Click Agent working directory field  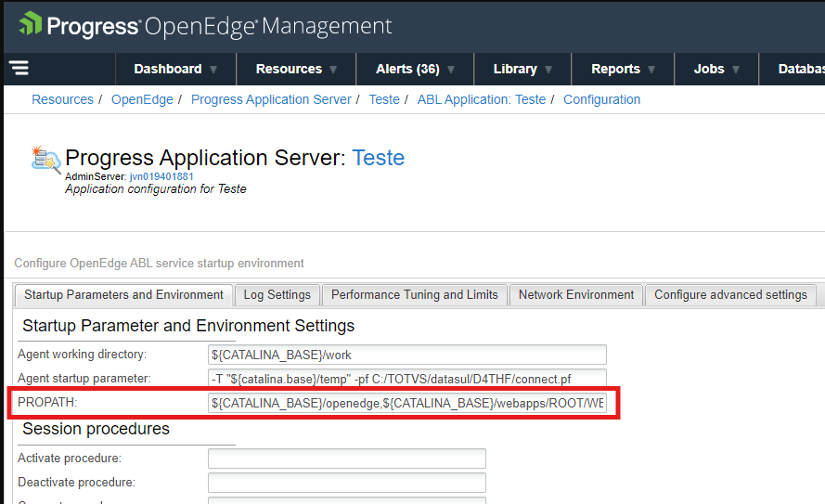(407, 355)
